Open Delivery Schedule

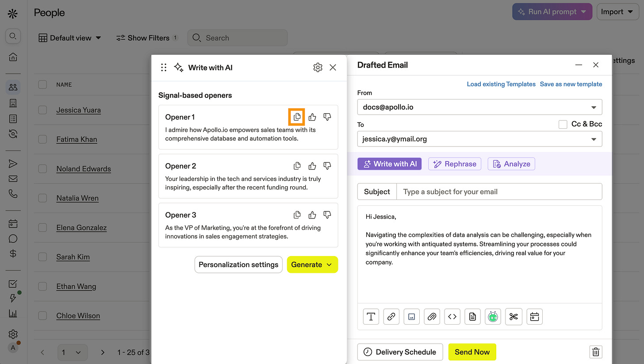point(400,352)
